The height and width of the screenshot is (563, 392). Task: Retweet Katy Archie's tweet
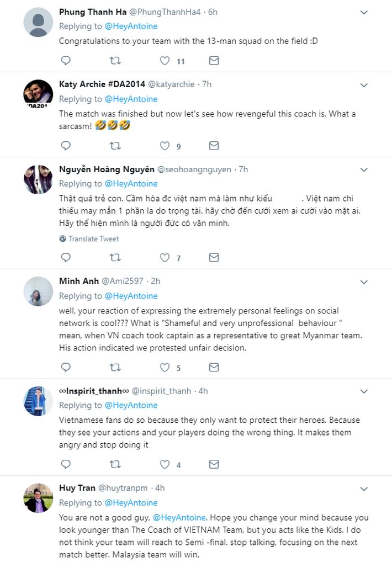[x=115, y=146]
